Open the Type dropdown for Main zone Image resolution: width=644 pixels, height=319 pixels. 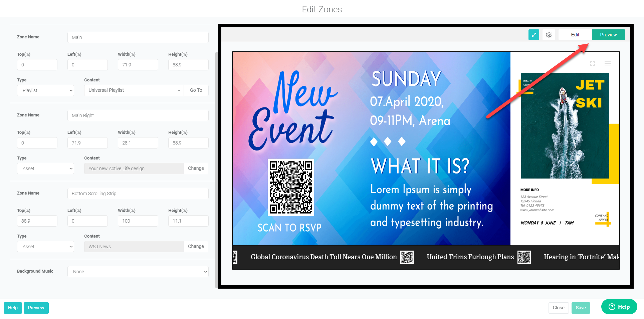pyautogui.click(x=45, y=90)
